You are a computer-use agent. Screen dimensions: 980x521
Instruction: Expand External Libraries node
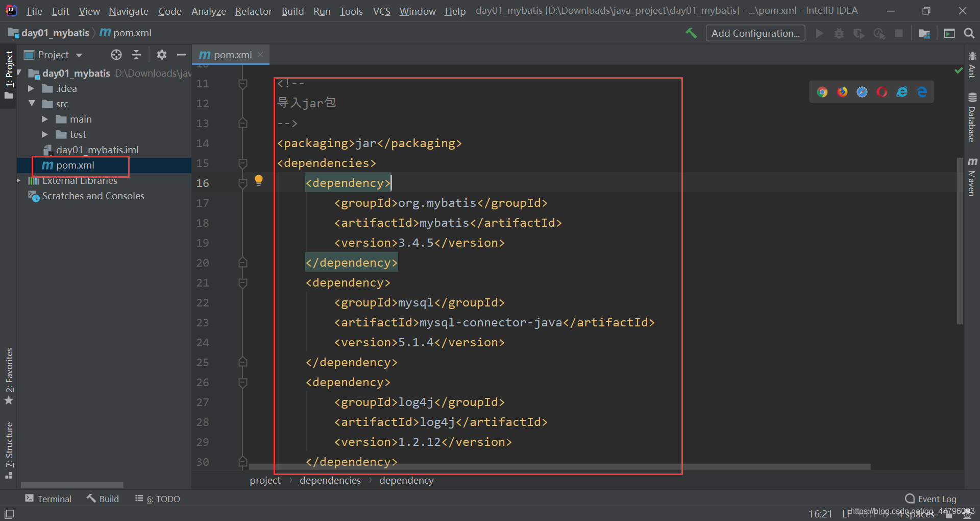pyautogui.click(x=18, y=180)
